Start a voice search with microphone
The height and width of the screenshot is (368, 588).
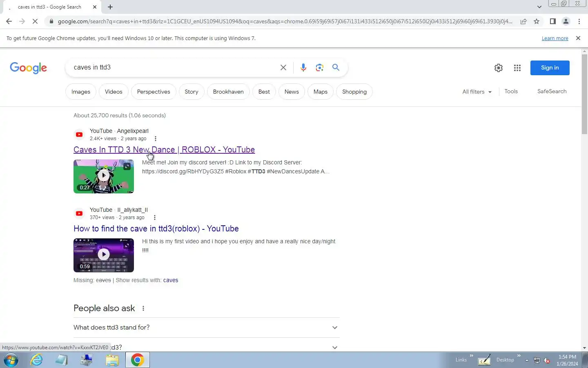(x=303, y=67)
